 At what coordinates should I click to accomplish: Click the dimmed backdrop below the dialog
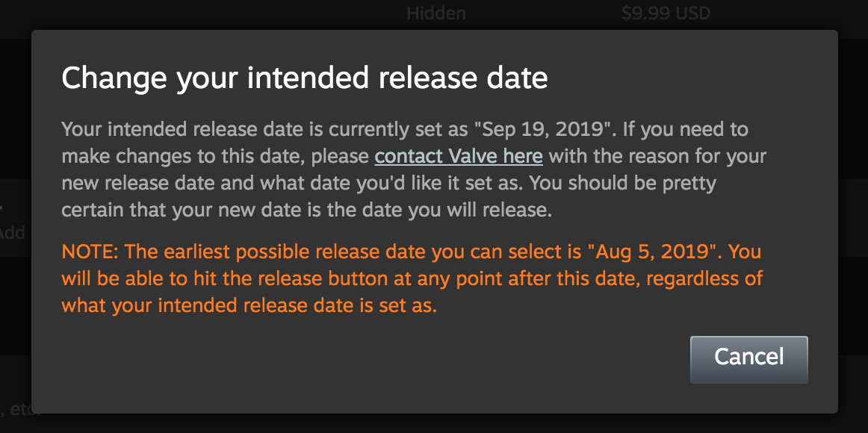point(433,423)
